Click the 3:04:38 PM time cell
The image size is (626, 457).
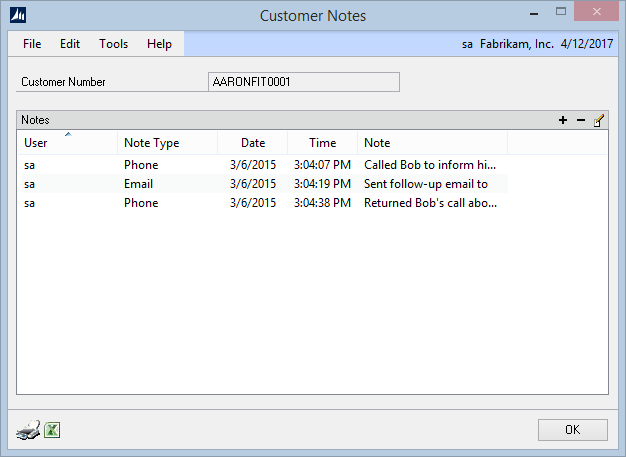click(x=322, y=203)
